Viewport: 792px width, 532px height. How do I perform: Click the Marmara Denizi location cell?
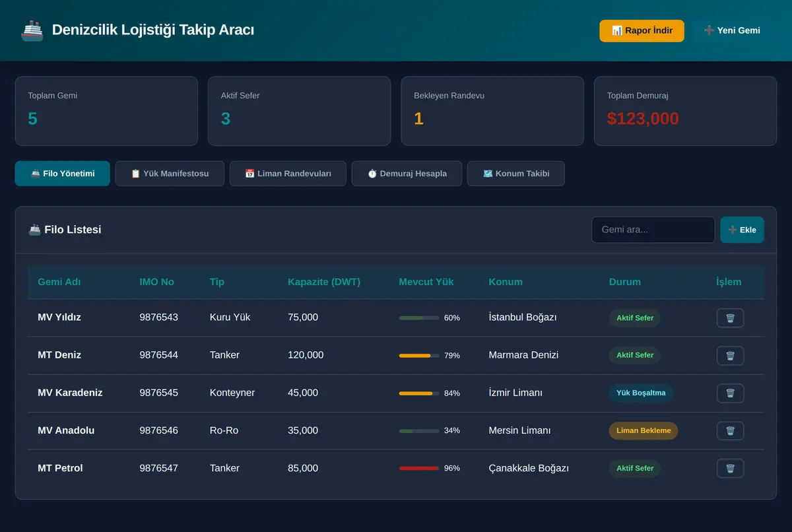(x=523, y=355)
